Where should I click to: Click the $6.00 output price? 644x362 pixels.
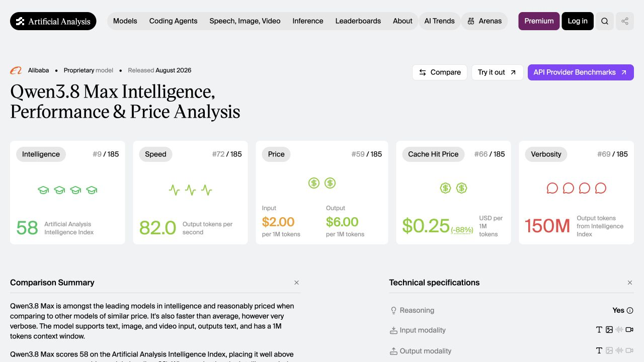342,222
